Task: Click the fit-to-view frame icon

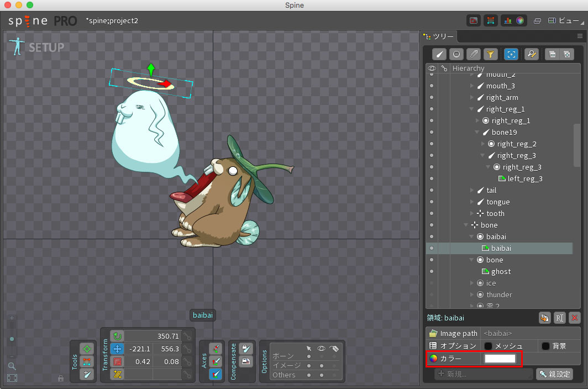Action: point(12,378)
